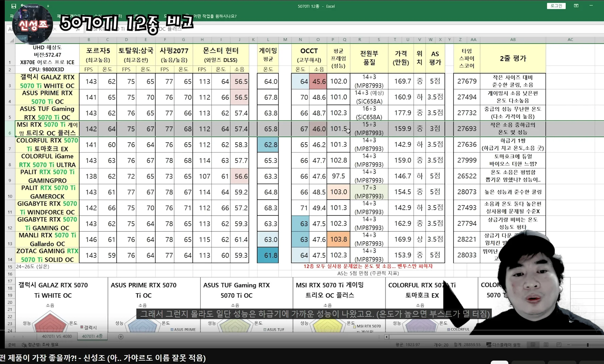Select column N header

click(300, 40)
